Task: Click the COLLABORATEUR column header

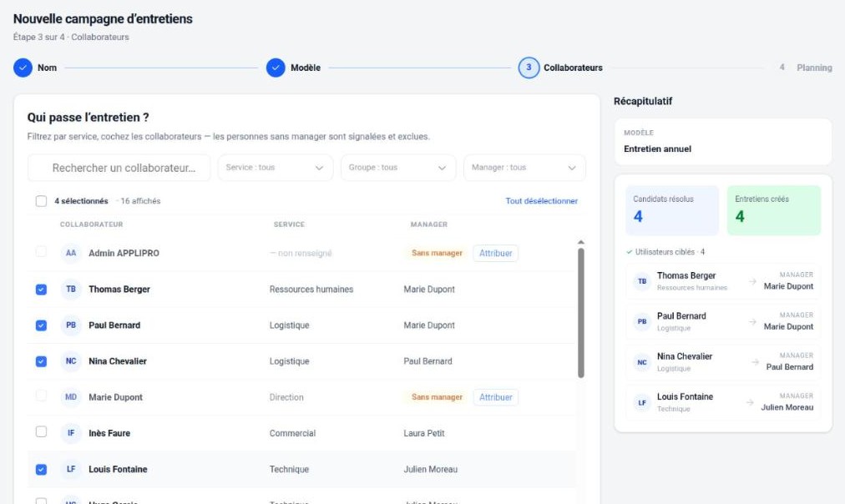Action: [92, 224]
